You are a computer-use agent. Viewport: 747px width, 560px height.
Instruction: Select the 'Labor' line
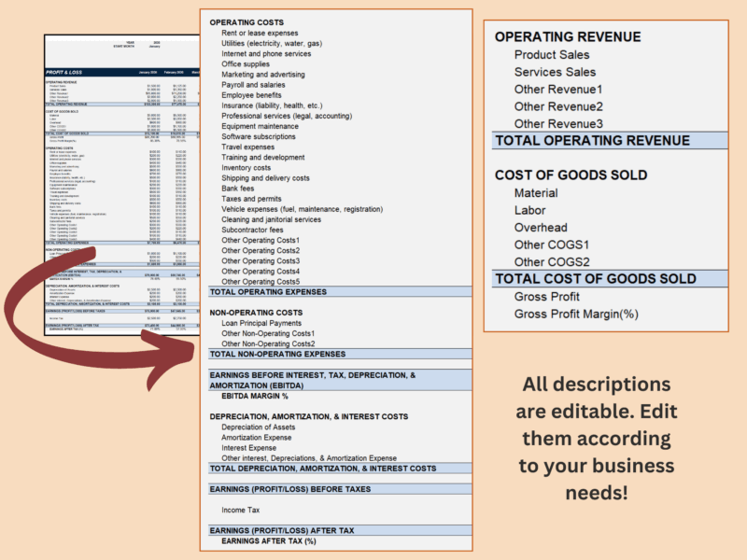tap(529, 210)
